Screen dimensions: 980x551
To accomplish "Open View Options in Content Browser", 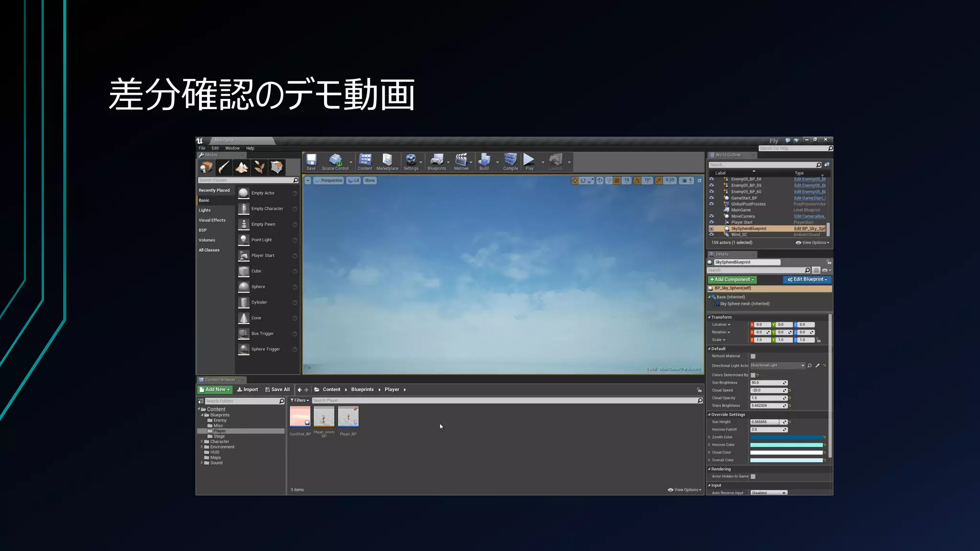I will pos(685,490).
